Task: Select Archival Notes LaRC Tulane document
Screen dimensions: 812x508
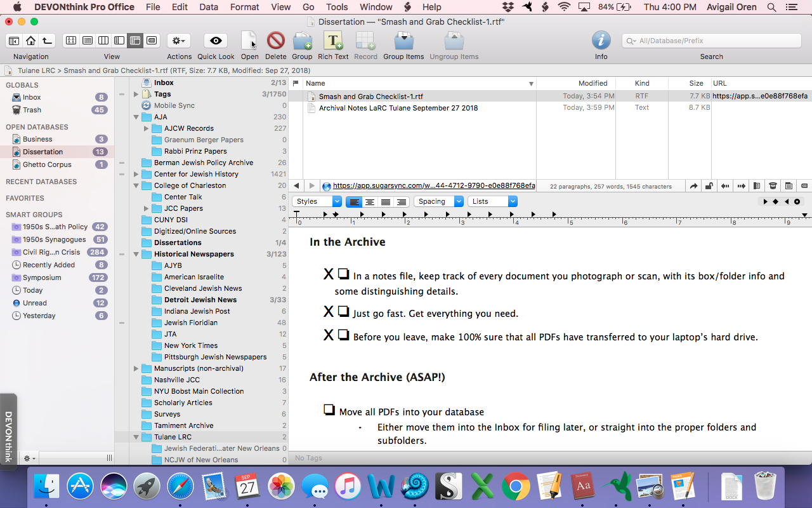Action: point(398,108)
